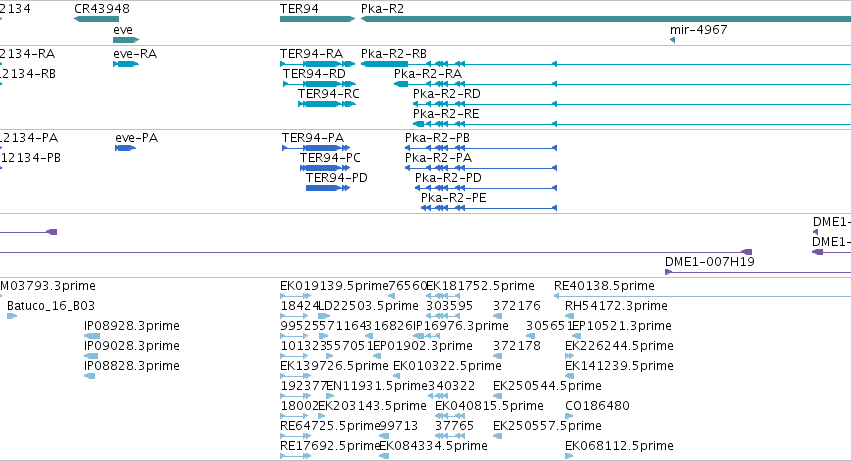Image resolution: width=851 pixels, height=461 pixels.
Task: Select the CR43948 gene arrow bar
Action: [97, 19]
